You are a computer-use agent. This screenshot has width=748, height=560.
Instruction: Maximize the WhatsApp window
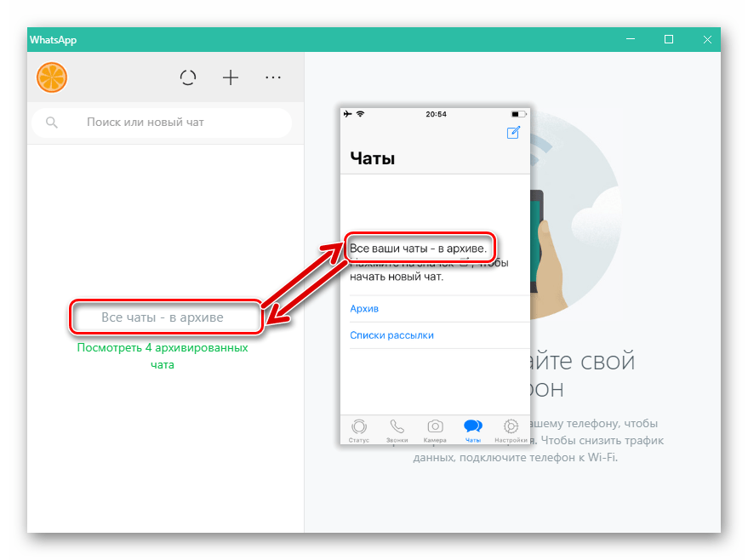pos(669,39)
